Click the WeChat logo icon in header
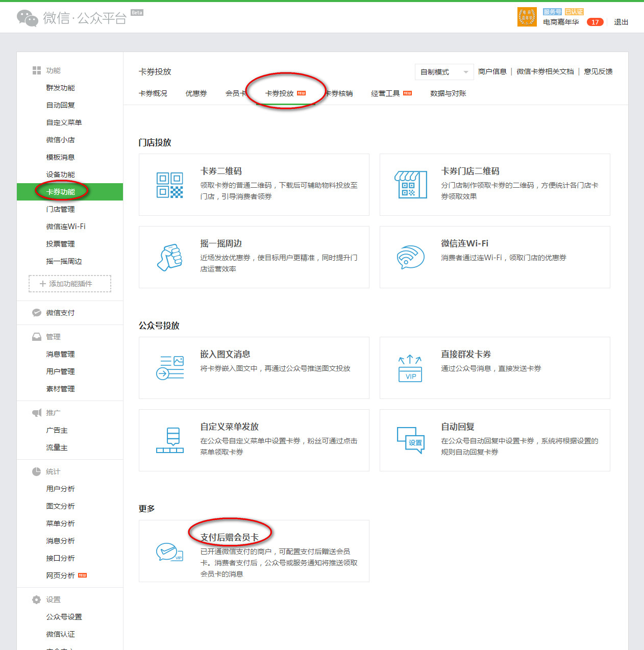Viewport: 644px width, 650px height. tap(28, 18)
